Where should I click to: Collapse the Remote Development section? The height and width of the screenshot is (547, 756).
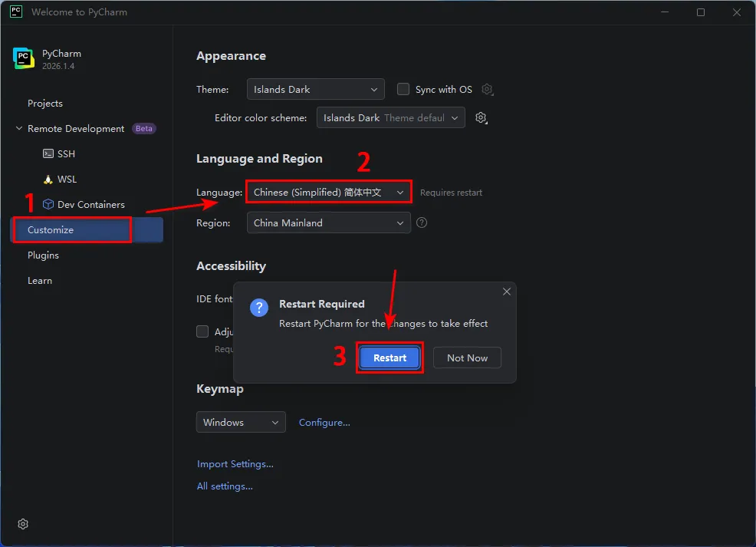coord(19,128)
